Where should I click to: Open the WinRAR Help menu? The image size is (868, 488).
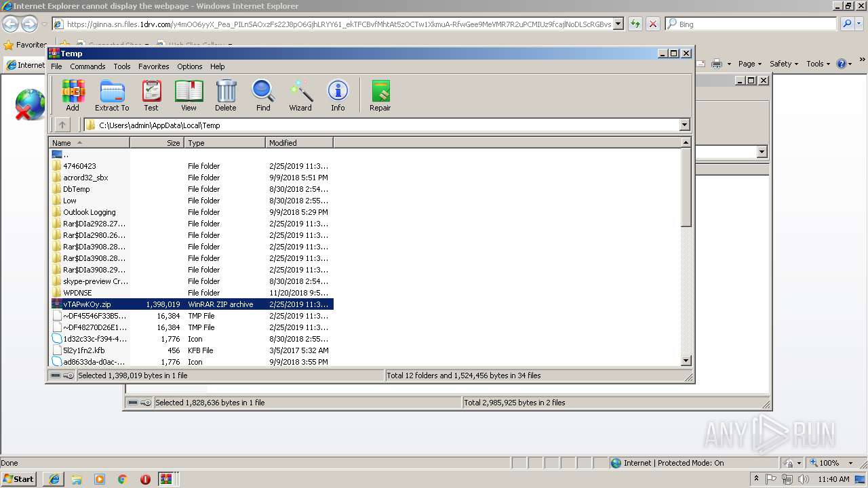point(217,66)
